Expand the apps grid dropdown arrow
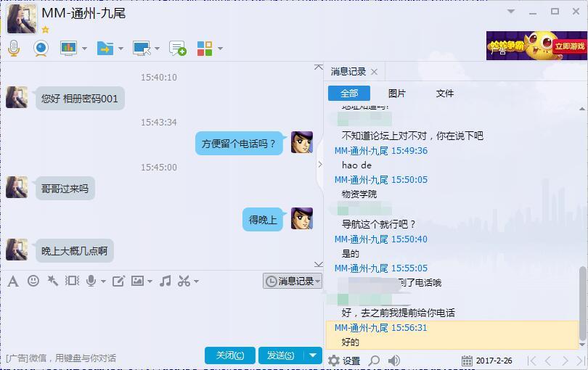The image size is (588, 370). click(x=221, y=49)
